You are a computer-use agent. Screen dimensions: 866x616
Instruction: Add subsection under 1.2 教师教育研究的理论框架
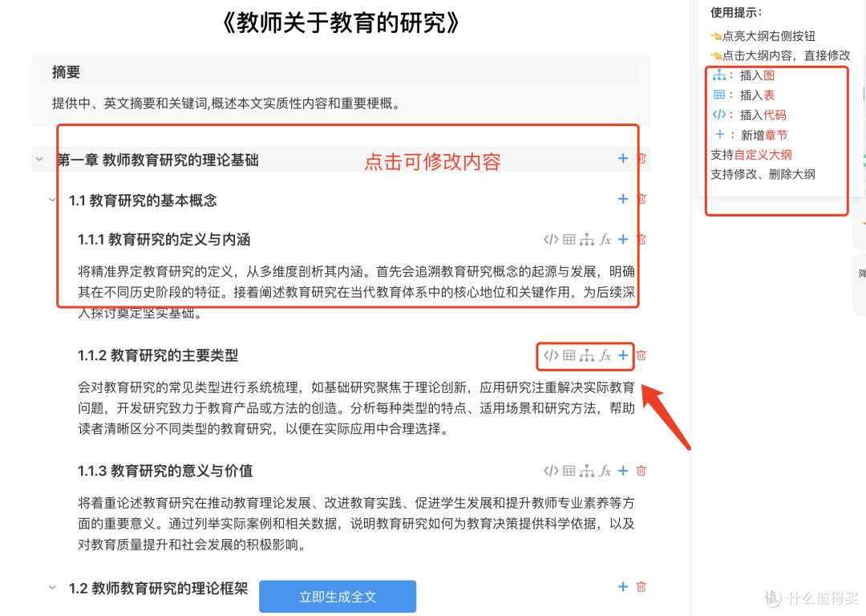pos(623,586)
